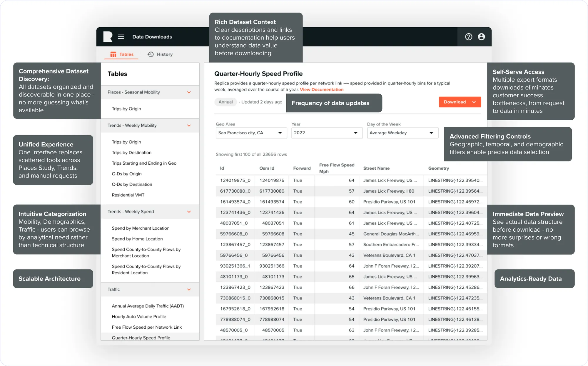Select Residential VMT table
Screen dimensions: 588x366
click(128, 195)
